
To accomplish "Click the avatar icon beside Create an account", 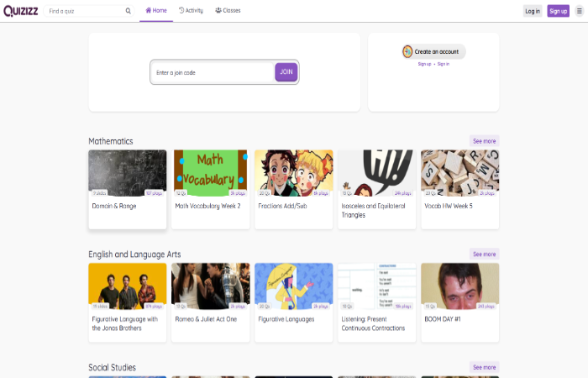I will coord(407,51).
